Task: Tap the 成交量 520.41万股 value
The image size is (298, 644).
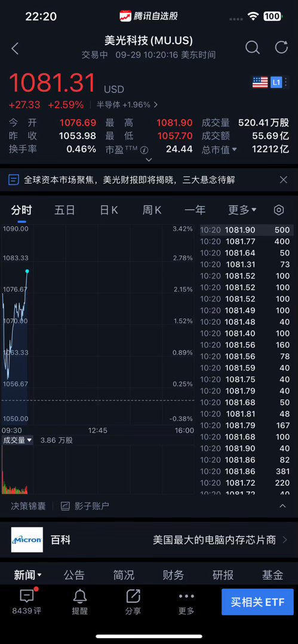Action: tap(263, 122)
